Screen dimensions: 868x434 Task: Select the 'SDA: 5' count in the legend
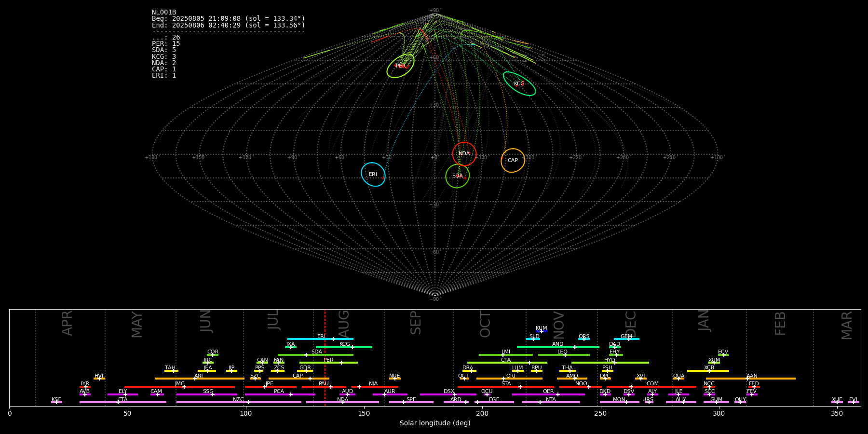(164, 50)
